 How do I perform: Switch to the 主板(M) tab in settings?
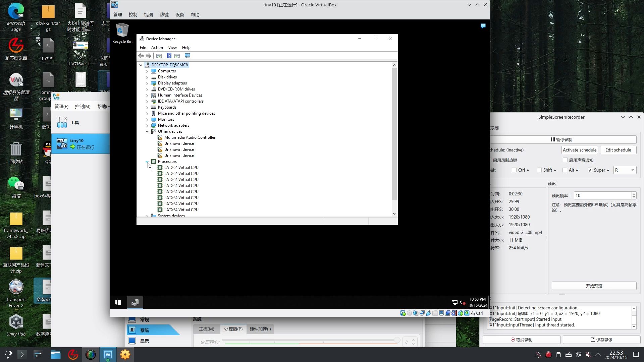coord(207,329)
